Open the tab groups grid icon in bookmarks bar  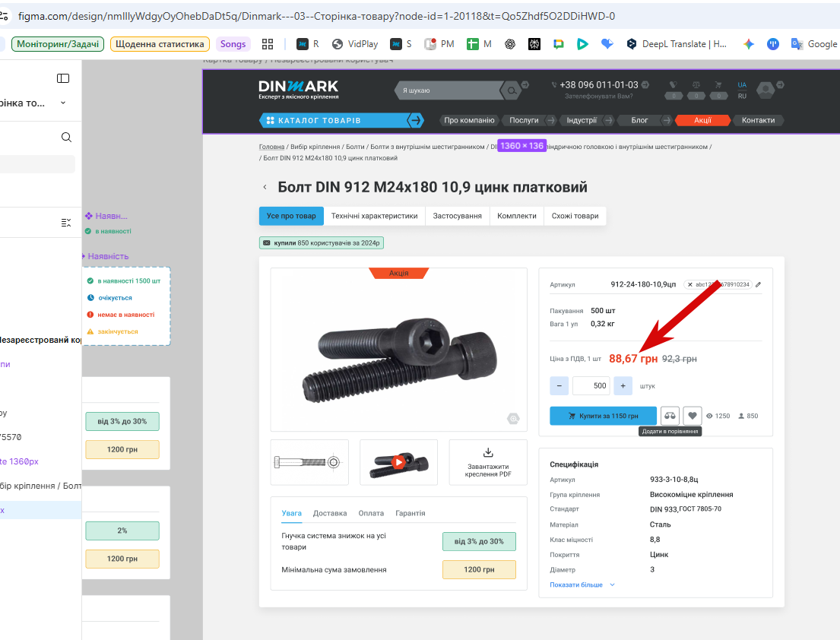[x=268, y=44]
